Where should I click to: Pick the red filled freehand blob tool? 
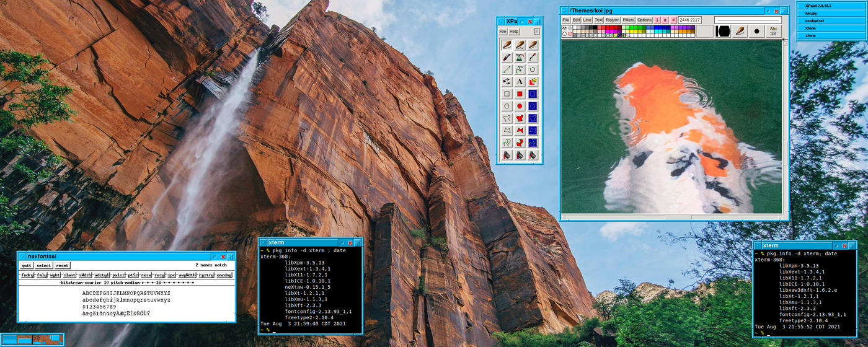pos(520,118)
